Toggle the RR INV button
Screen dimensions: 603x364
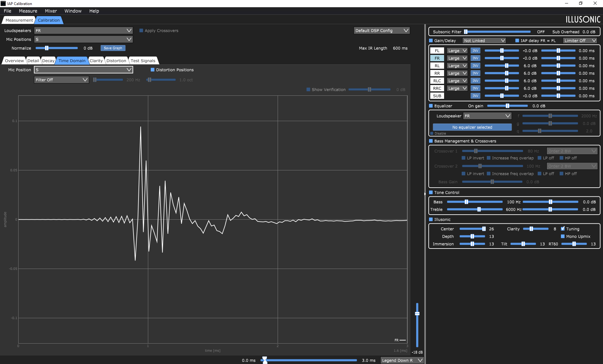click(x=475, y=73)
